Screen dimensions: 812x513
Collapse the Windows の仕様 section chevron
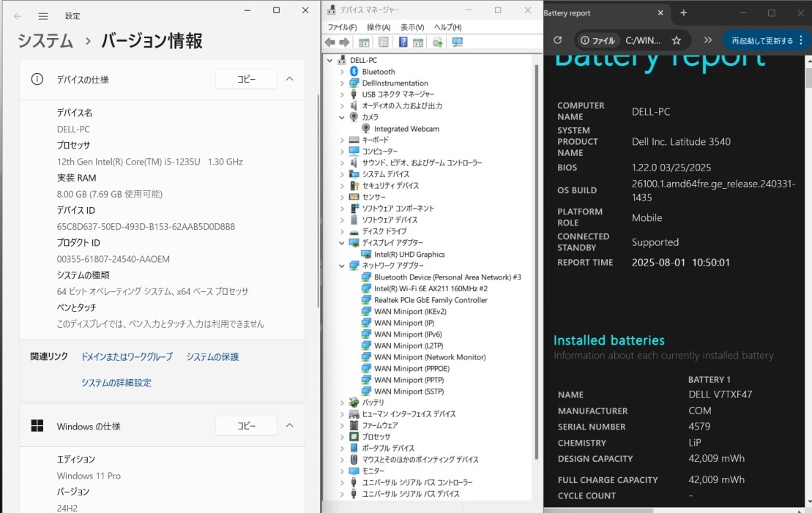pyautogui.click(x=289, y=426)
